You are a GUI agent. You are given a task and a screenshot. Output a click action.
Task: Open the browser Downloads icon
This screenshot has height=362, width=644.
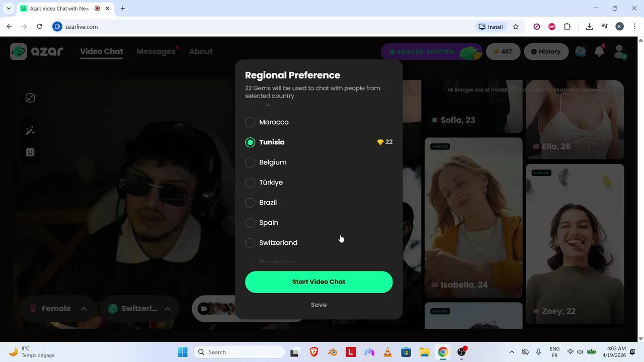point(589,27)
